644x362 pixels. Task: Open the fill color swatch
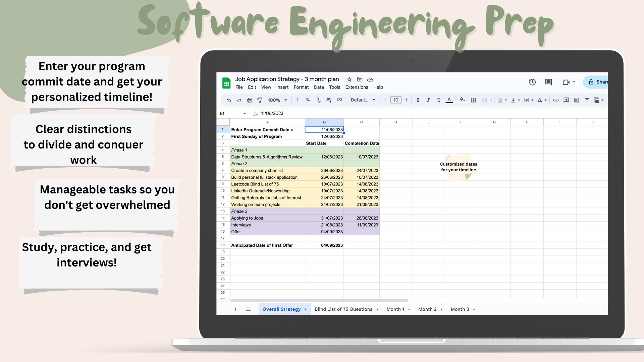(x=463, y=100)
